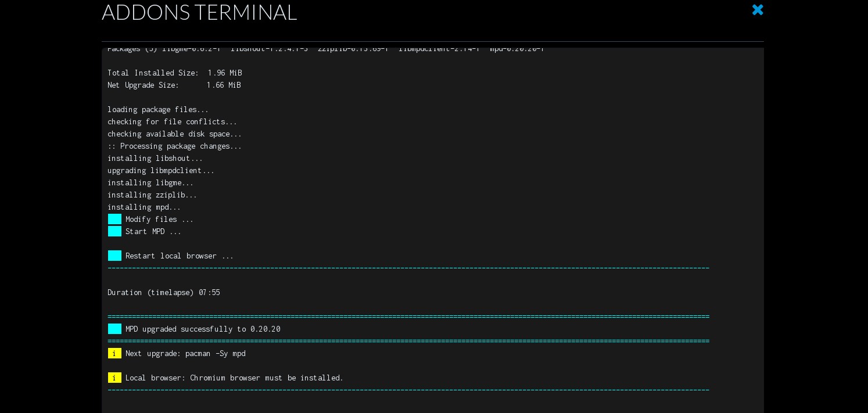Click the Addons Terminal heading
This screenshot has height=413, width=868.
(199, 12)
